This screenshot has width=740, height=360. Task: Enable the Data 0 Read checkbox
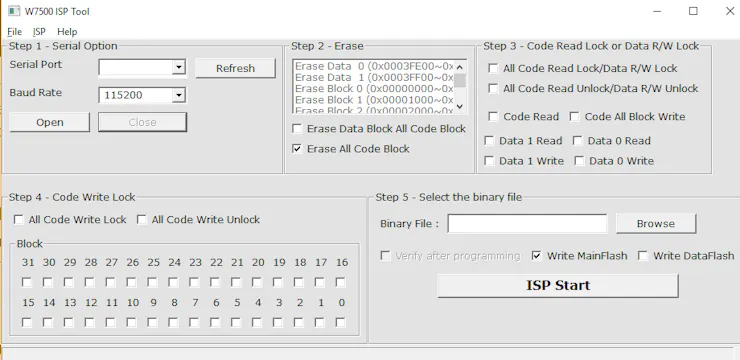(x=578, y=141)
